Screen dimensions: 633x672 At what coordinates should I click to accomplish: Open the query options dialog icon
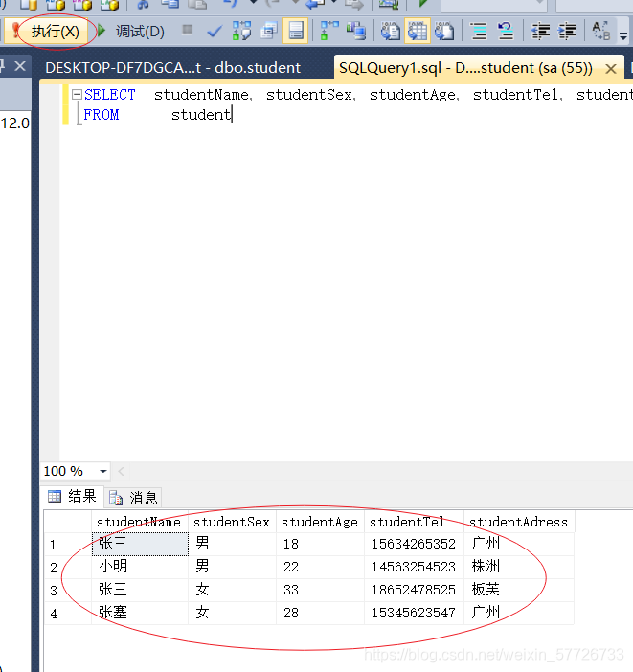point(269,32)
